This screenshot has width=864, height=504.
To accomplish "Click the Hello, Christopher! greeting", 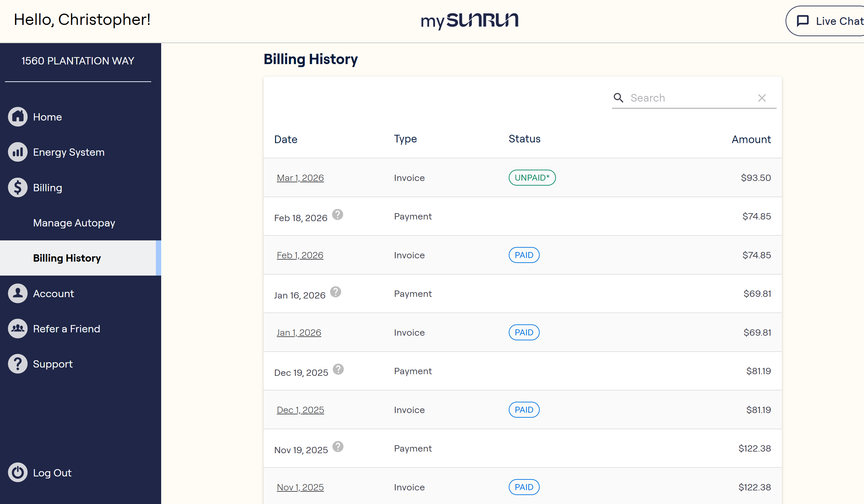I will tap(82, 20).
